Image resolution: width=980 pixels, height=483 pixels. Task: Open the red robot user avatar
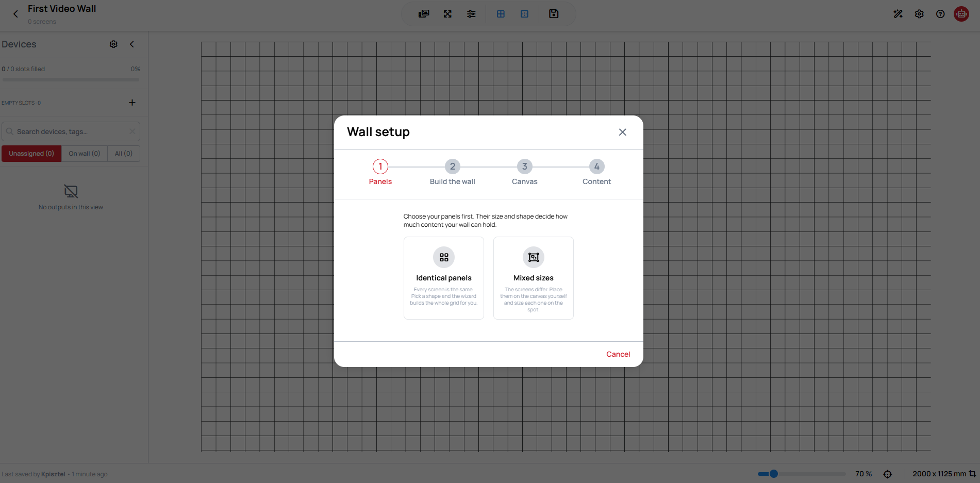961,14
